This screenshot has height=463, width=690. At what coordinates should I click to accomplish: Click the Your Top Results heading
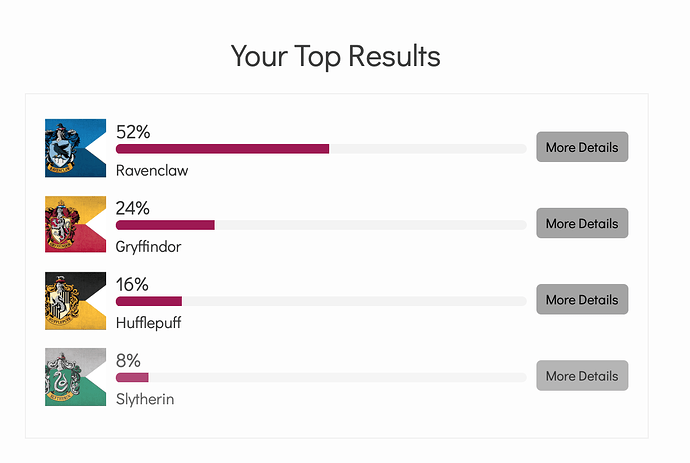coord(336,56)
